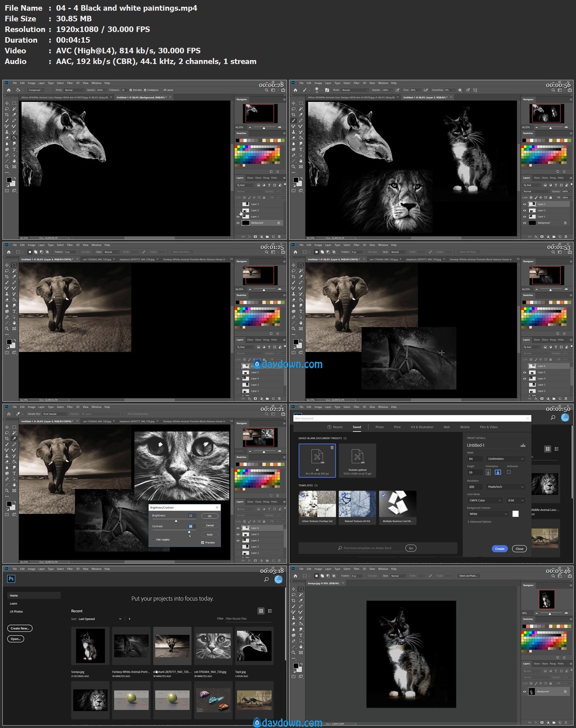Open Filter menu in the 00:02:21 frame
Image resolution: width=576 pixels, height=728 pixels.
[x=70, y=407]
